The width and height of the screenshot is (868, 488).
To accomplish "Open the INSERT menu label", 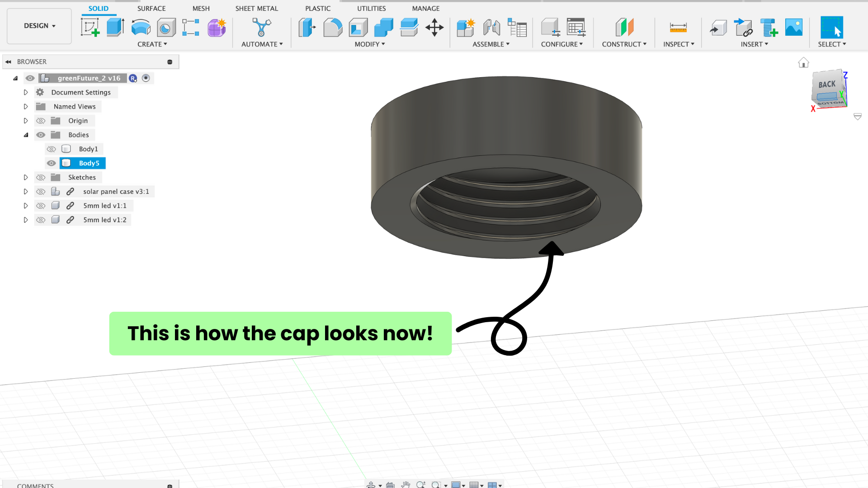I will pyautogui.click(x=755, y=44).
